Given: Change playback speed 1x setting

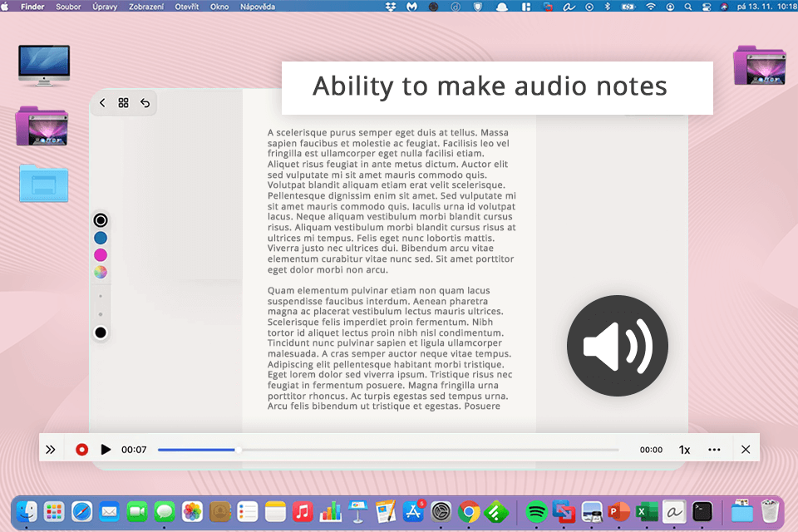Looking at the screenshot, I should 684,450.
